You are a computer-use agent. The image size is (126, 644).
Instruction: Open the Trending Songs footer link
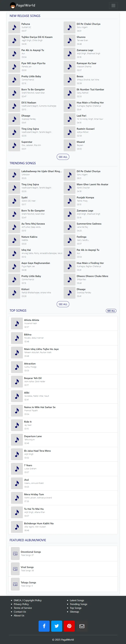pos(78,604)
